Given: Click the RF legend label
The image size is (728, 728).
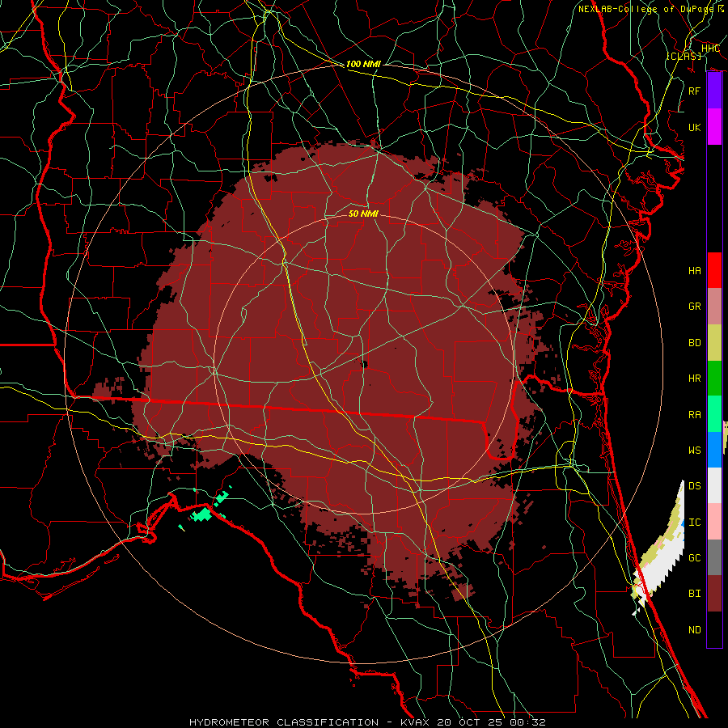Looking at the screenshot, I should click(695, 91).
